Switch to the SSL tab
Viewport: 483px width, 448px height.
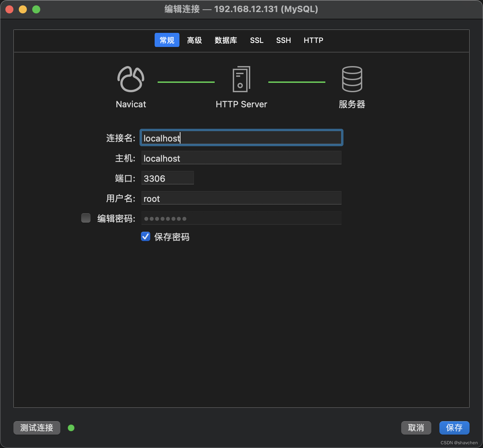click(257, 40)
